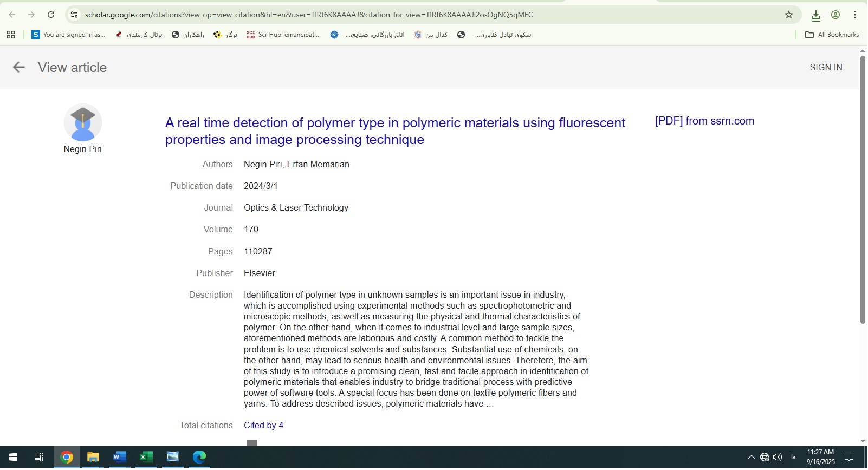Click the SIGN IN button
This screenshot has width=868, height=470.
tap(826, 67)
